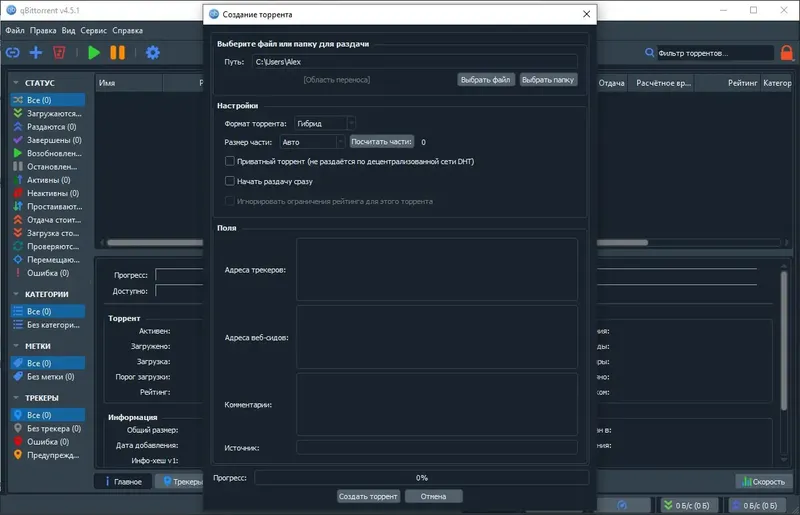Select Ошибка (0) under Статус
The image size is (800, 515).
click(x=48, y=273)
